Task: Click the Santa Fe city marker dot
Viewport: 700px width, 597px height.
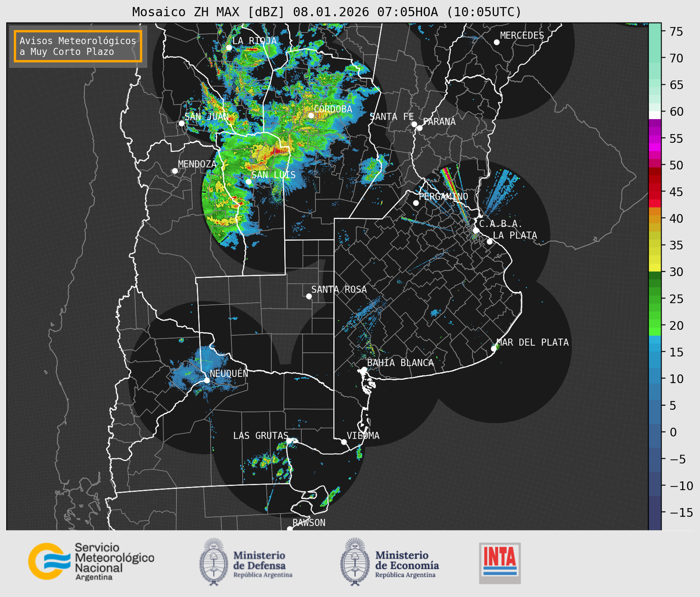Action: point(414,124)
